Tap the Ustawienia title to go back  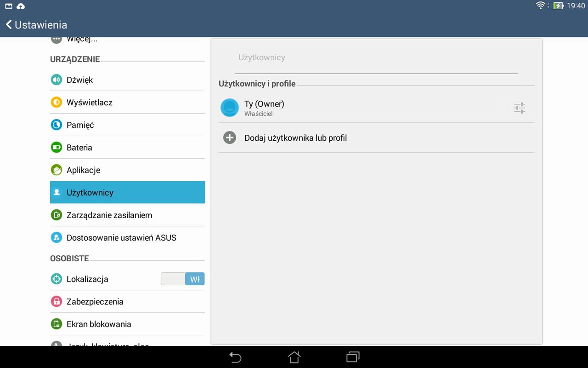41,25
